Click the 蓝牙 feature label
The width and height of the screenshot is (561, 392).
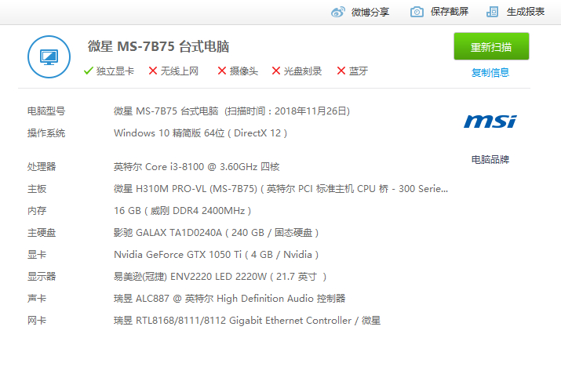point(359,71)
